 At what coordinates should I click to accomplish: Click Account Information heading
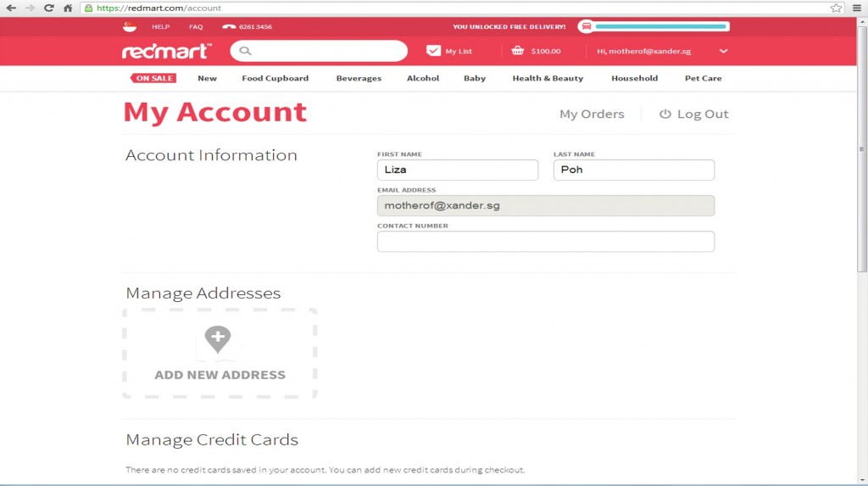tap(211, 154)
